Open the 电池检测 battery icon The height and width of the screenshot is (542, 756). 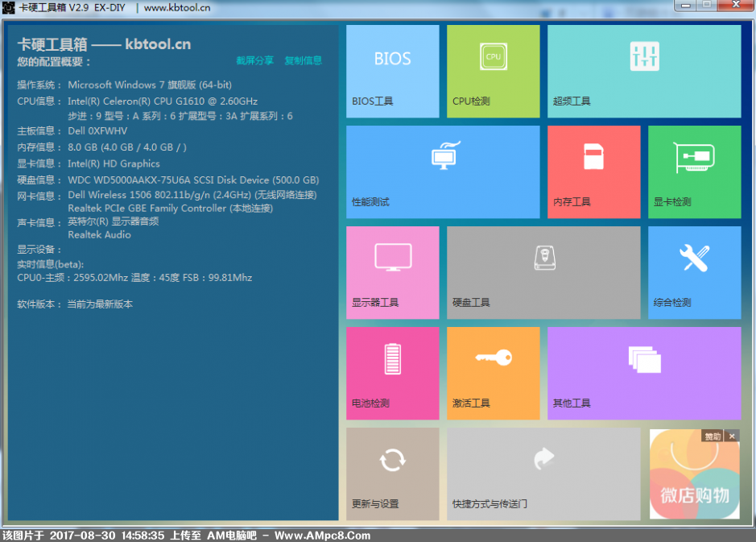pyautogui.click(x=392, y=358)
